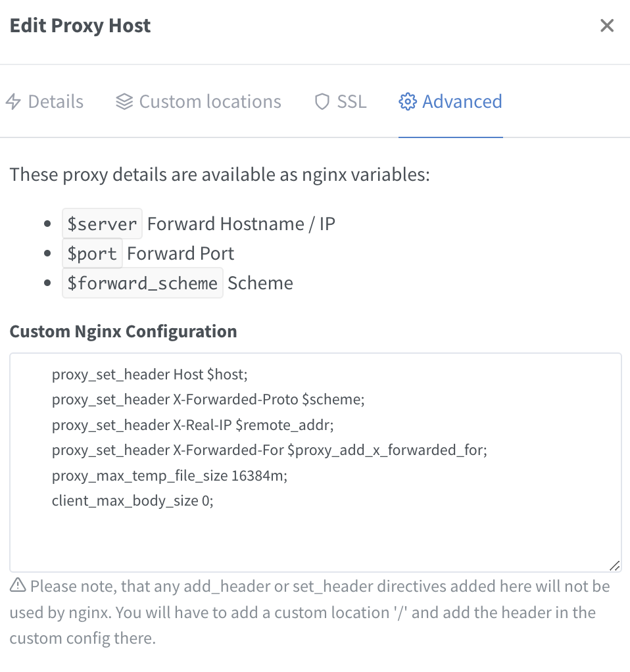Click the warning triangle icon
Screen dimensions: 630x672
pyautogui.click(x=18, y=585)
